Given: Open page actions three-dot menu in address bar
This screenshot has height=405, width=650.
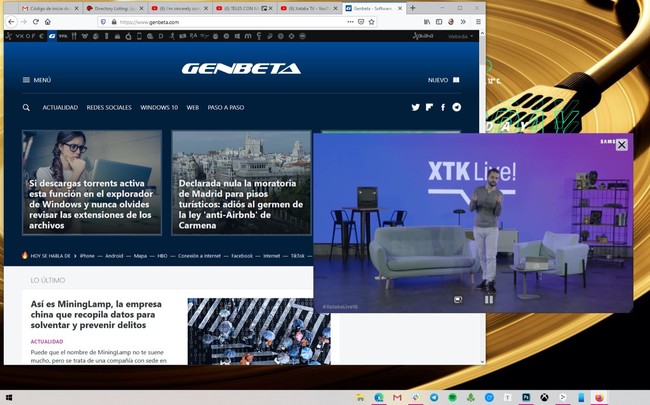Looking at the screenshot, I should pyautogui.click(x=350, y=22).
